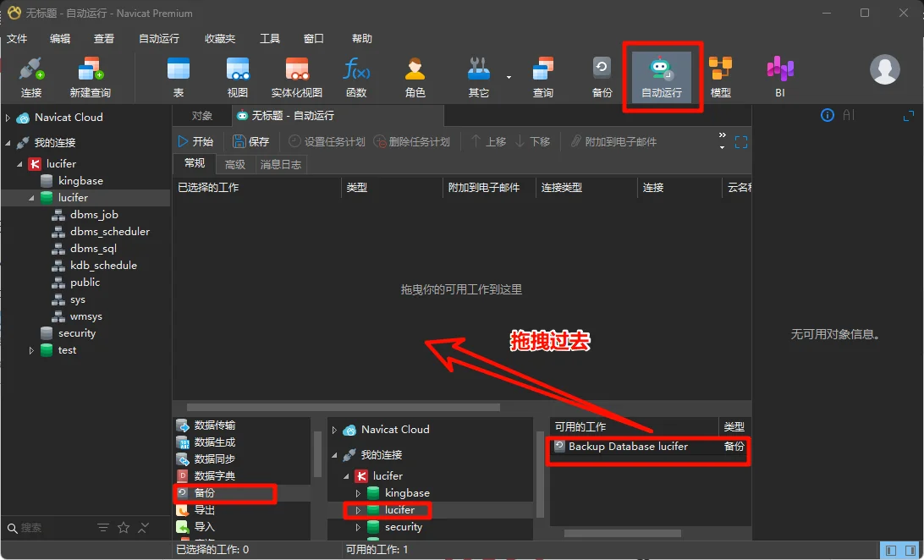The image size is (924, 560).
Task: Select the 表 table toolbar icon
Action: (179, 76)
